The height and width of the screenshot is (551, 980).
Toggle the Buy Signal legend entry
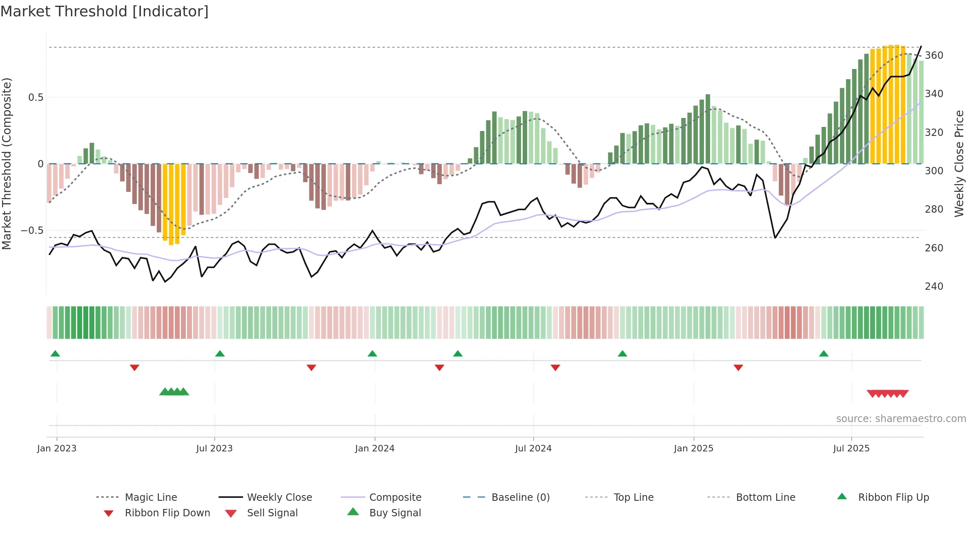(384, 513)
